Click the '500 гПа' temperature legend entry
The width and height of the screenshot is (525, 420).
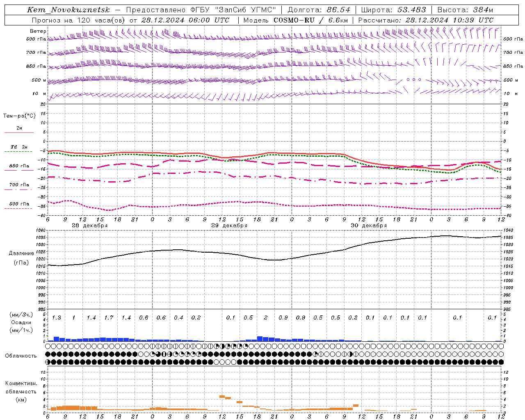point(19,204)
